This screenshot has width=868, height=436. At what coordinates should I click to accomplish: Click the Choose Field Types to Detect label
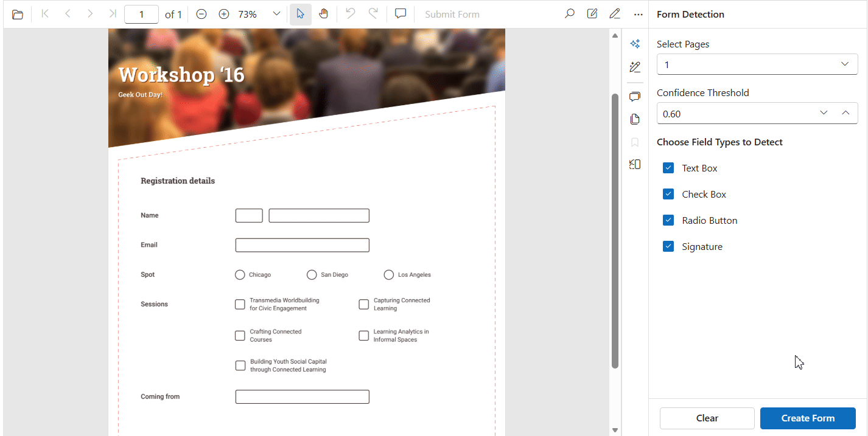coord(719,142)
